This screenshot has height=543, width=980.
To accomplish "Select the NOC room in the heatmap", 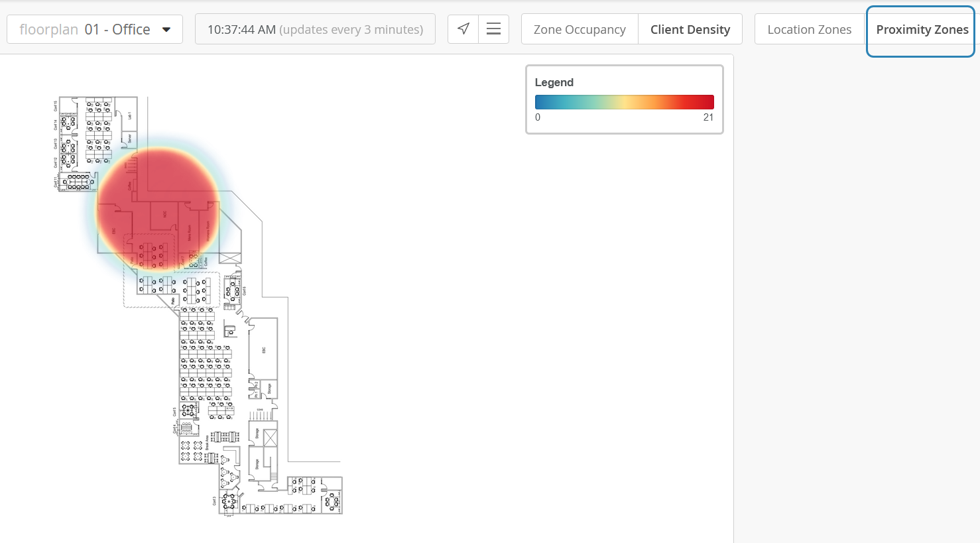I will coord(165,215).
